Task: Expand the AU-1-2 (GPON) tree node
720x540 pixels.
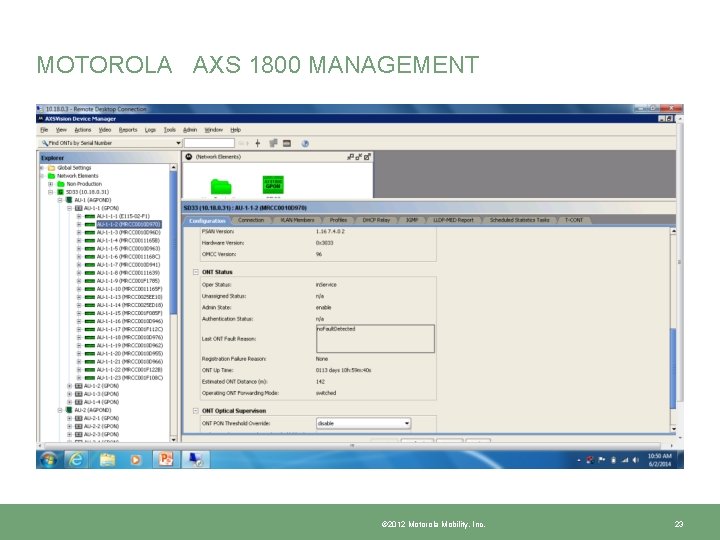Action: (69, 386)
